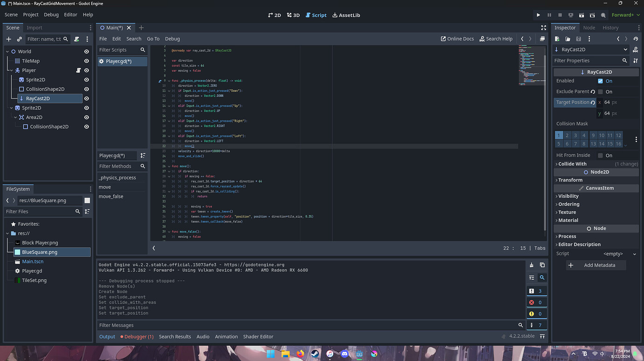Toggle visibility of the World node
644x361 pixels.
(x=86, y=52)
